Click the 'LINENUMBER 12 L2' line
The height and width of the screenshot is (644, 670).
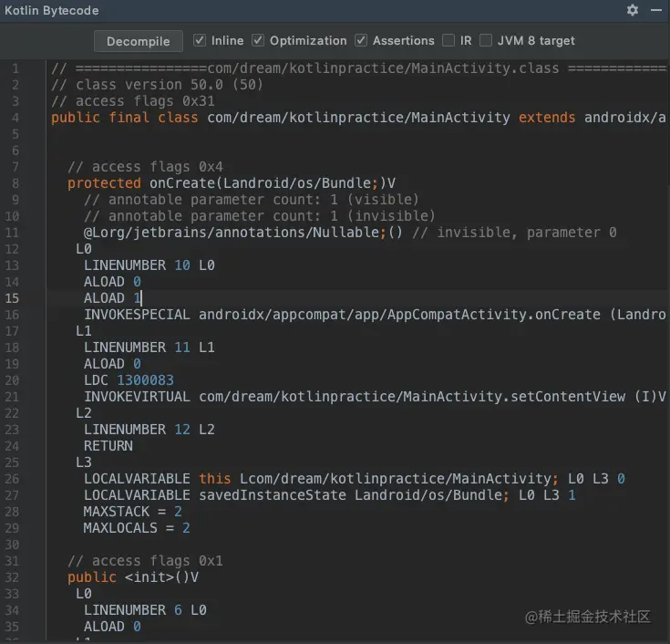pyautogui.click(x=149, y=430)
